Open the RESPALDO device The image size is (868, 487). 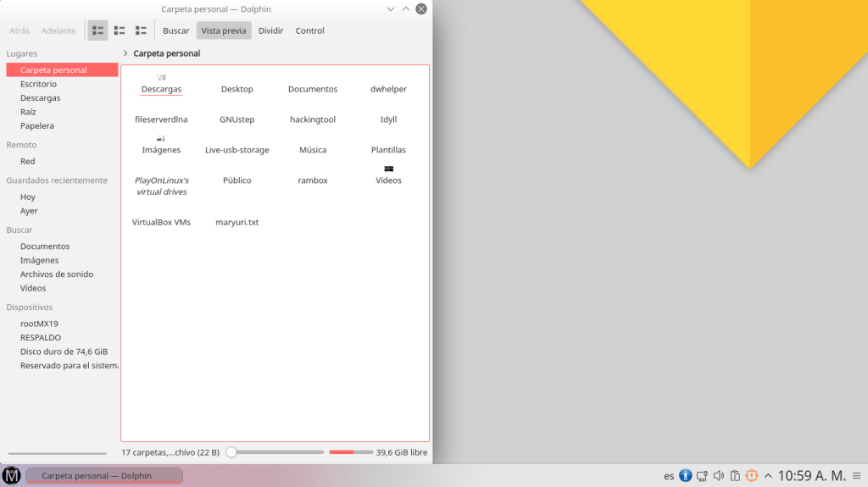[41, 338]
